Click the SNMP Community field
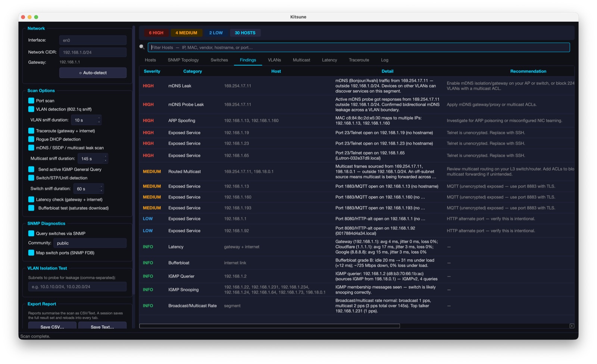This screenshot has height=364, width=597. pyautogui.click(x=90, y=243)
